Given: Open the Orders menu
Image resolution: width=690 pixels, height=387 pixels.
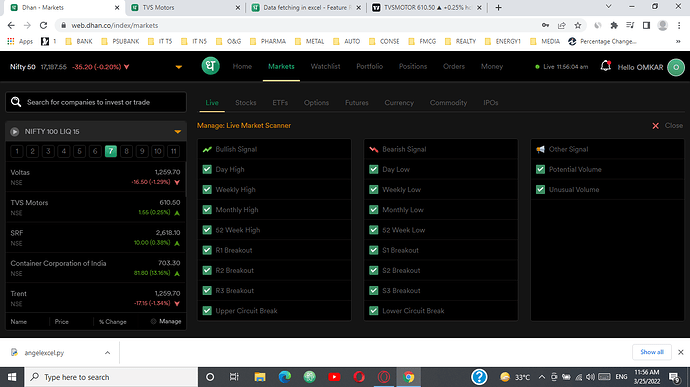Looking at the screenshot, I should click(x=454, y=66).
